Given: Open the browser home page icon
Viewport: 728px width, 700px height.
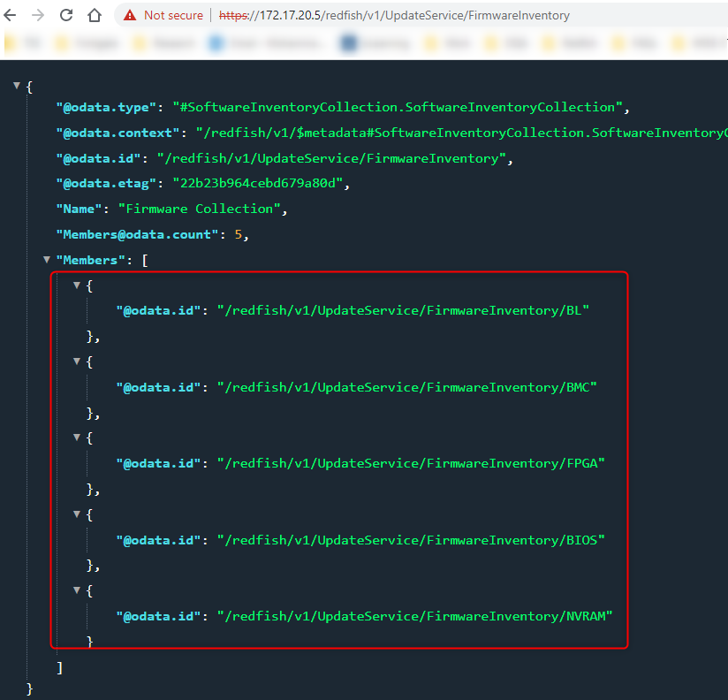Looking at the screenshot, I should [95, 15].
